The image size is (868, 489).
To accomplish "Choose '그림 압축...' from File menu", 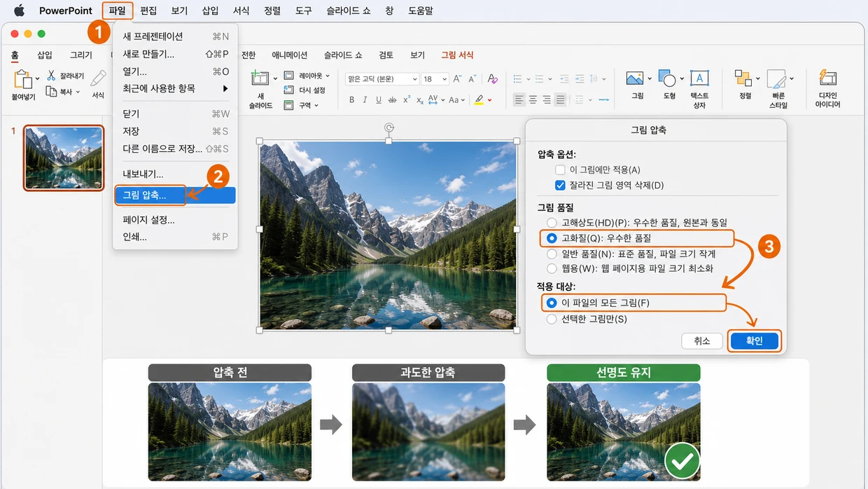I will click(x=174, y=195).
